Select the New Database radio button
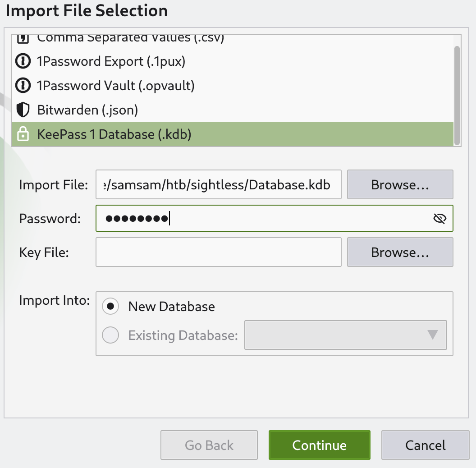This screenshot has height=468, width=476. click(110, 306)
